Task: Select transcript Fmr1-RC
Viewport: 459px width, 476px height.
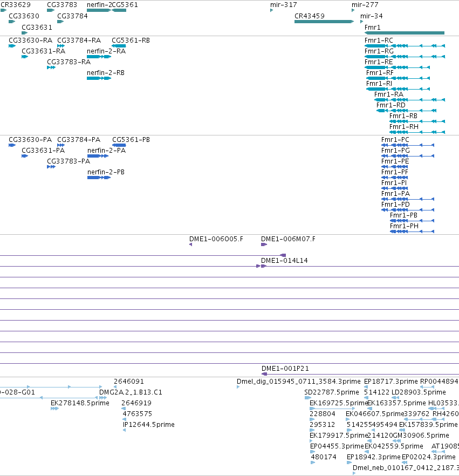Action: point(405,46)
